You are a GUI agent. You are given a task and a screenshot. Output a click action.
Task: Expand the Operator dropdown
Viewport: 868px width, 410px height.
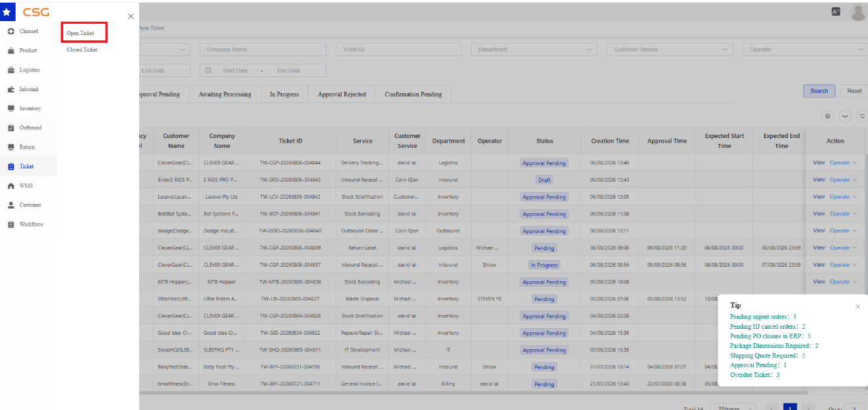[805, 50]
